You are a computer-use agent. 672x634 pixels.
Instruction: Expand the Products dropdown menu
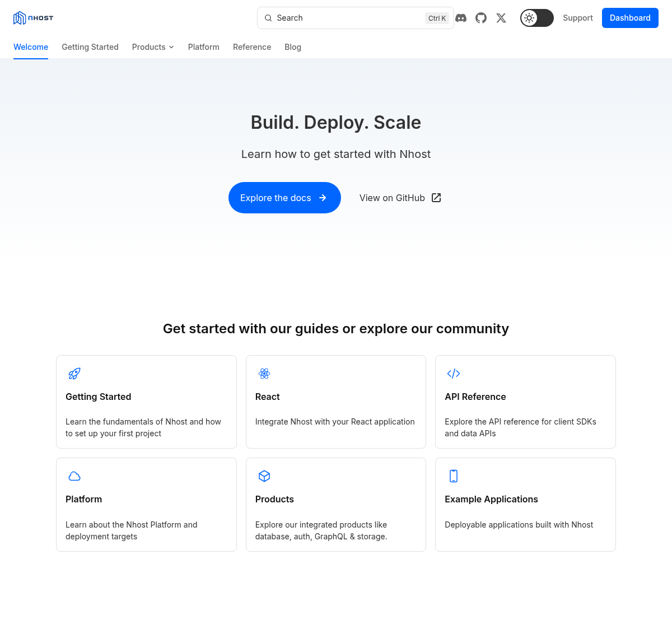pyautogui.click(x=153, y=47)
